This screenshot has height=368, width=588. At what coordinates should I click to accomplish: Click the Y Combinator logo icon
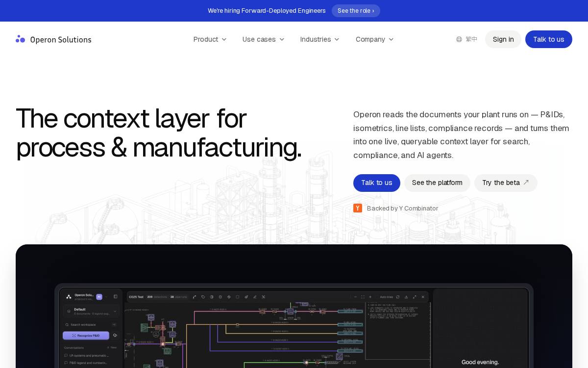point(358,208)
